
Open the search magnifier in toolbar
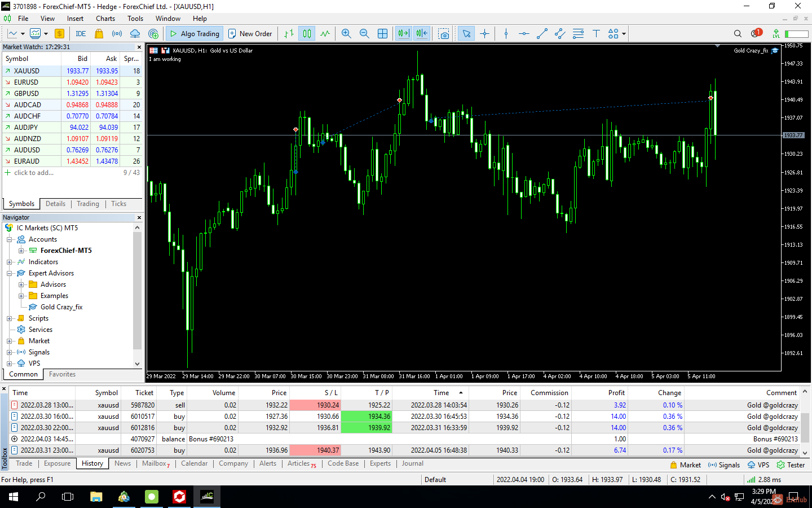[x=738, y=33]
